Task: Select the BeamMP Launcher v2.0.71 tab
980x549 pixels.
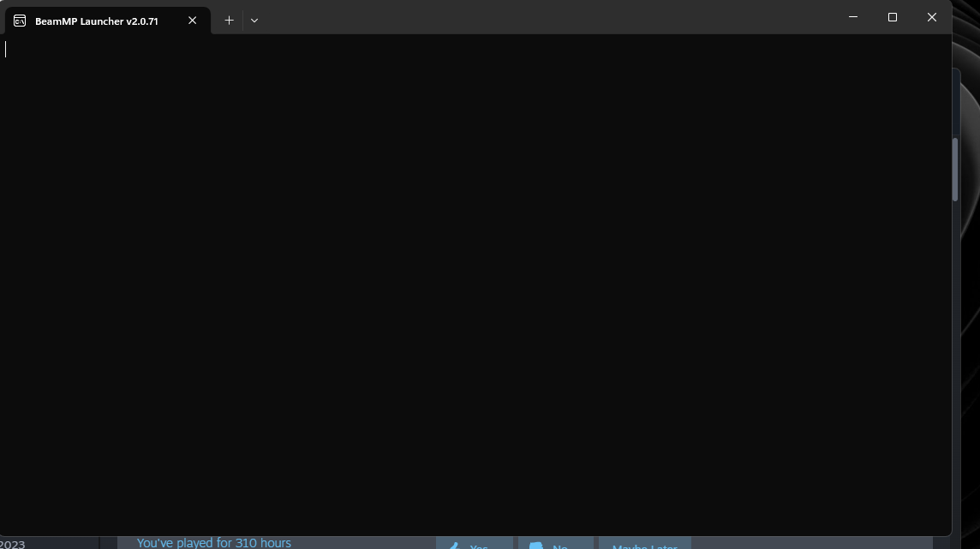Action: [x=96, y=21]
